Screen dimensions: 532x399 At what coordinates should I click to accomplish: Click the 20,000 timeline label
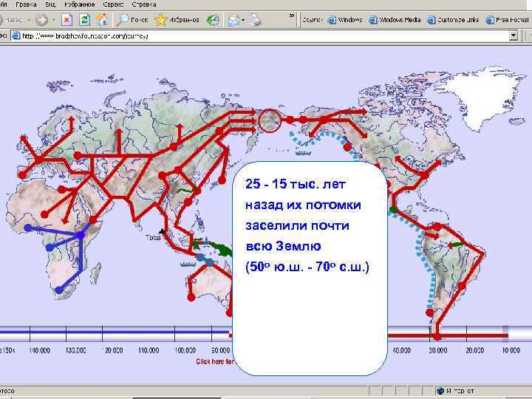click(474, 350)
